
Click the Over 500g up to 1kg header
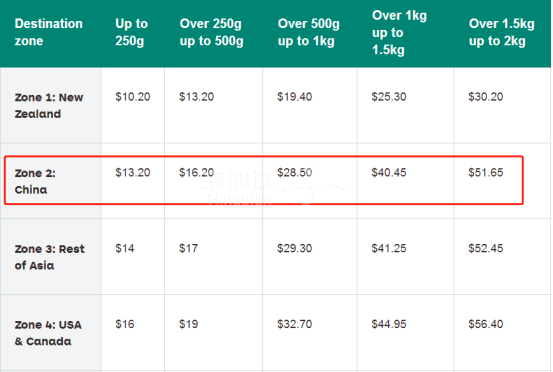tap(309, 32)
